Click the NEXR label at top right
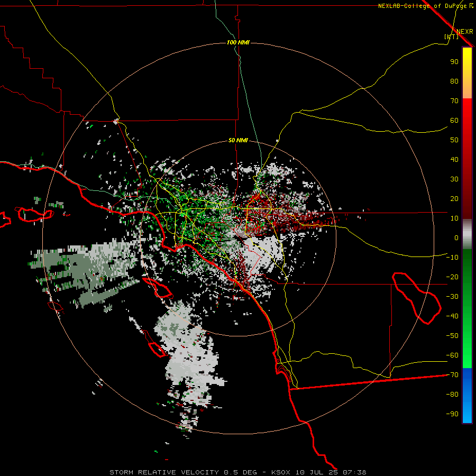The height and width of the screenshot is (476, 476). (x=464, y=32)
